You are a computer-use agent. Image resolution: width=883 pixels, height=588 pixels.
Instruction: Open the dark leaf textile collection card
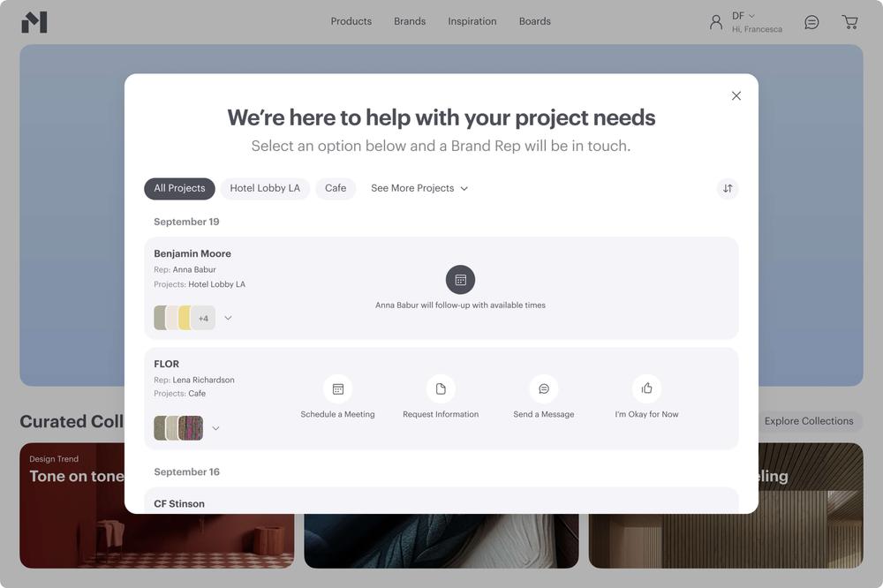pyautogui.click(x=441, y=540)
